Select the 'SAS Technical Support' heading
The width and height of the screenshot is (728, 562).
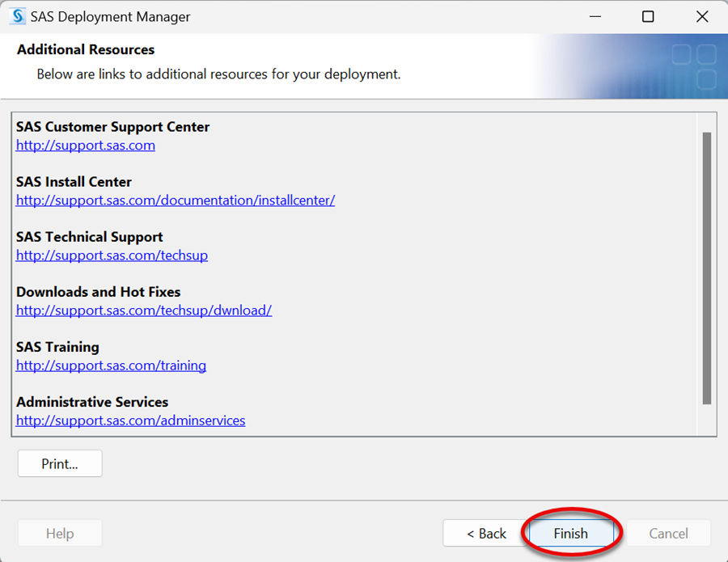click(90, 237)
